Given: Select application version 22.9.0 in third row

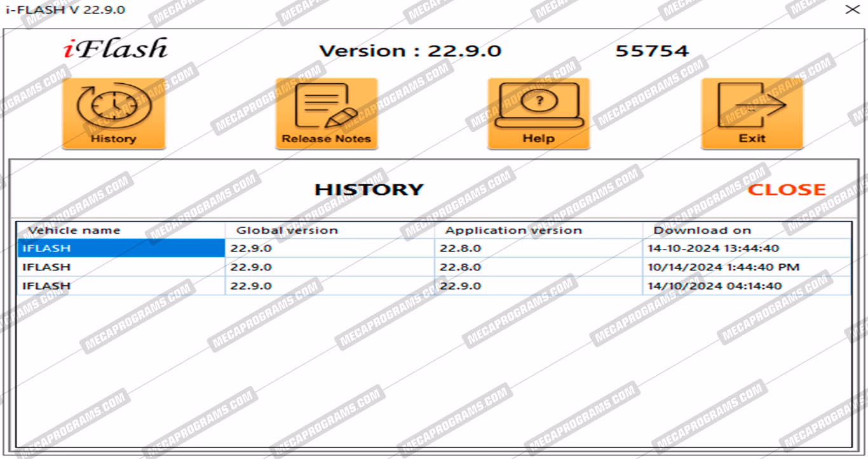Looking at the screenshot, I should point(460,286).
